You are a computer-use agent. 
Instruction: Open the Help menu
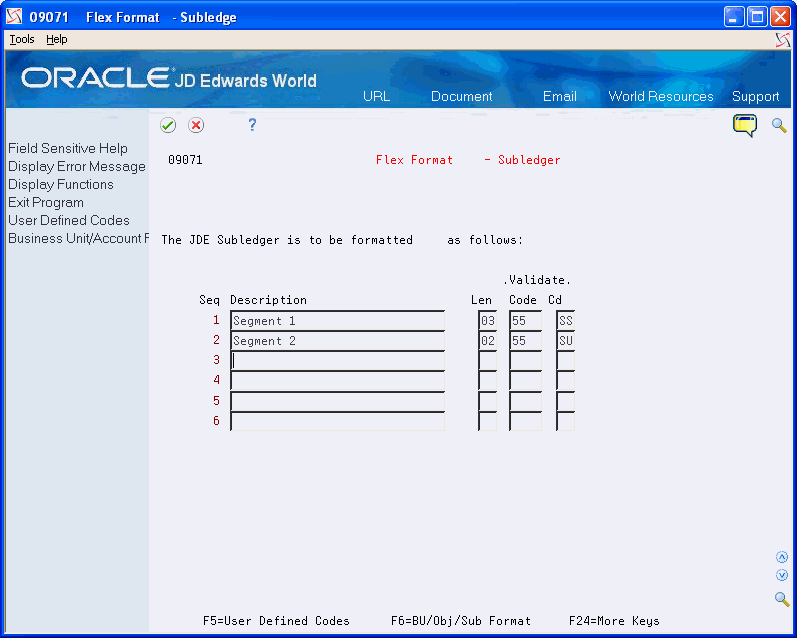tap(56, 39)
